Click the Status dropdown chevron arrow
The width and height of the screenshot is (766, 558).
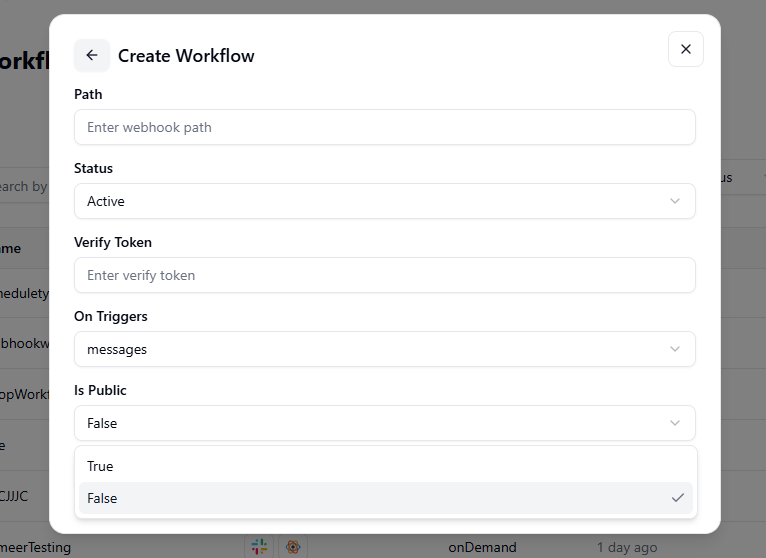[x=675, y=201]
